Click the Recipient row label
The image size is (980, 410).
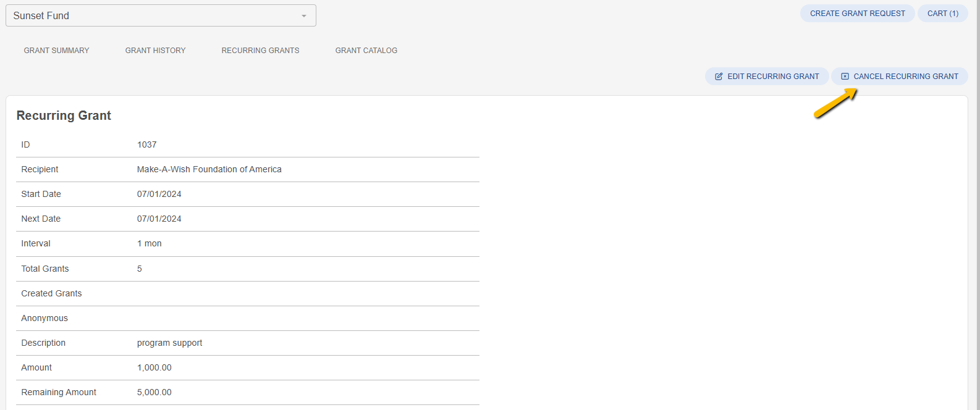(x=40, y=169)
